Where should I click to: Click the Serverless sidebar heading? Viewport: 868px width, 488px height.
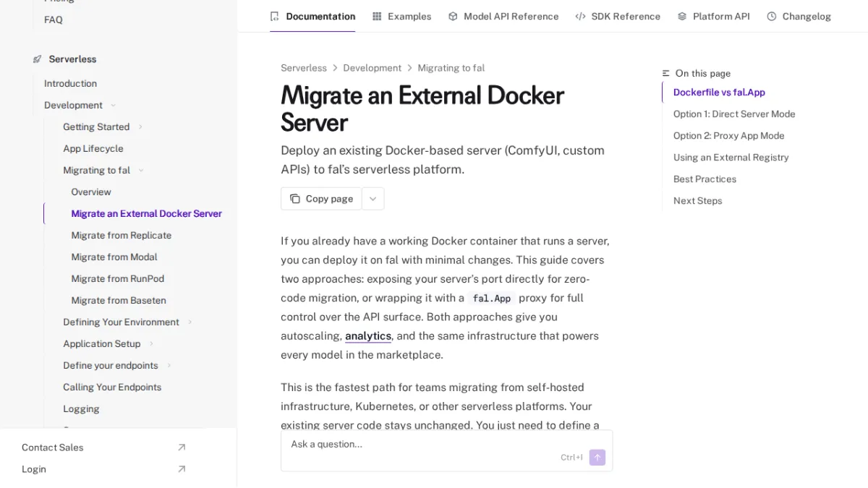click(72, 59)
